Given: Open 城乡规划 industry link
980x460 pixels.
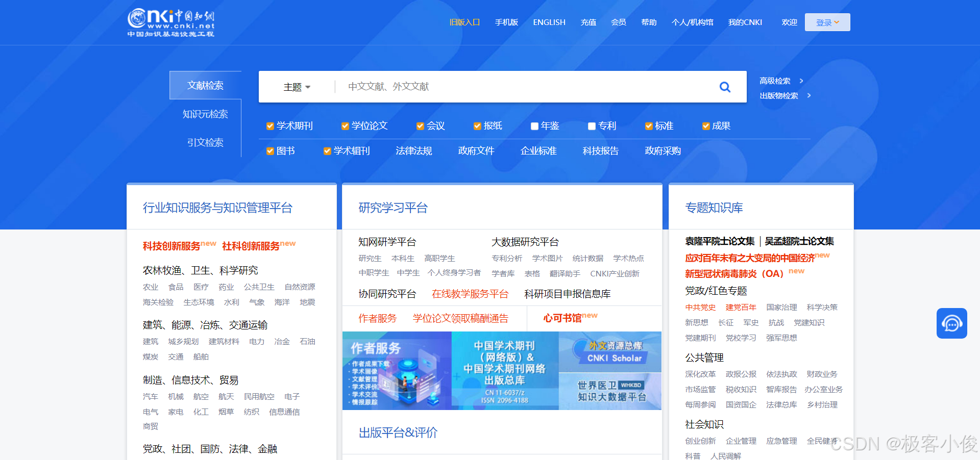Looking at the screenshot, I should pyautogui.click(x=183, y=341).
